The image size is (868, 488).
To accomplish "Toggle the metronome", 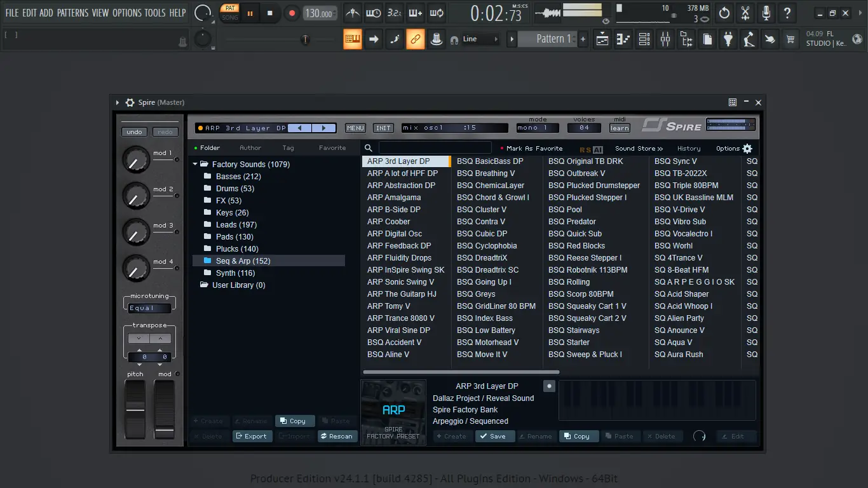I will [352, 13].
